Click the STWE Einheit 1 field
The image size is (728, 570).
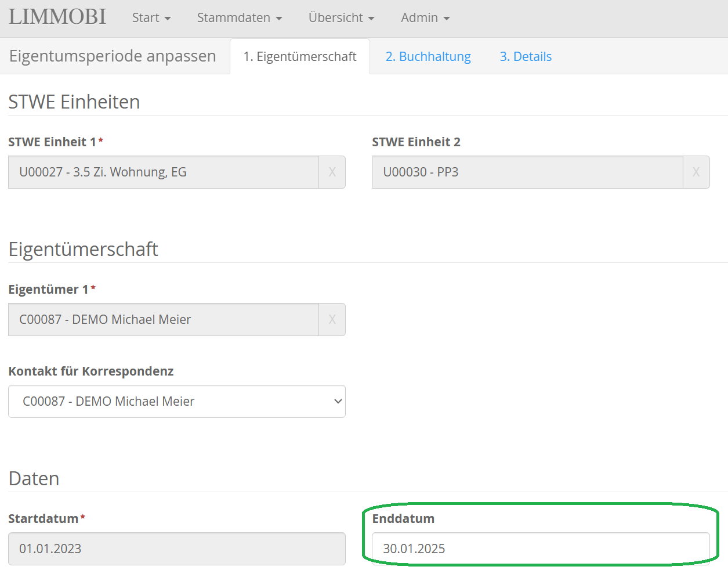163,172
